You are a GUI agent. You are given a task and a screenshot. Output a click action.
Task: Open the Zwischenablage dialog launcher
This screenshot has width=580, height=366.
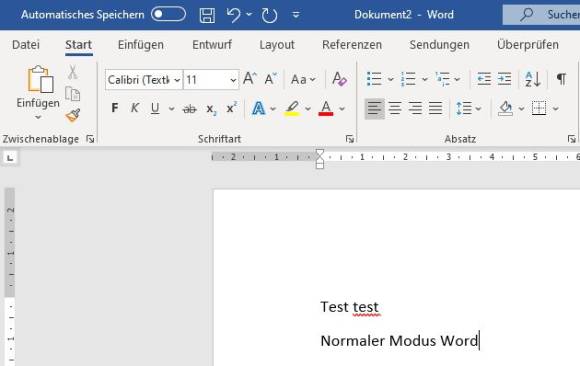coord(90,139)
